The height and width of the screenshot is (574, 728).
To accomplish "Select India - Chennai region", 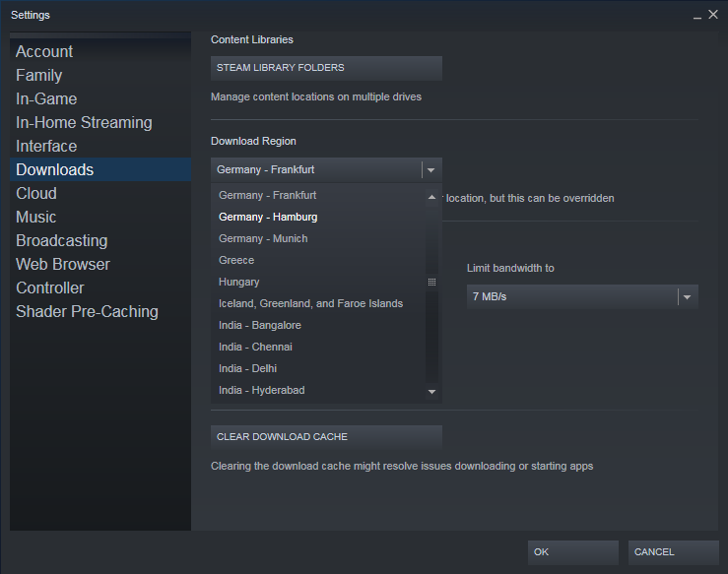I will tap(318, 347).
